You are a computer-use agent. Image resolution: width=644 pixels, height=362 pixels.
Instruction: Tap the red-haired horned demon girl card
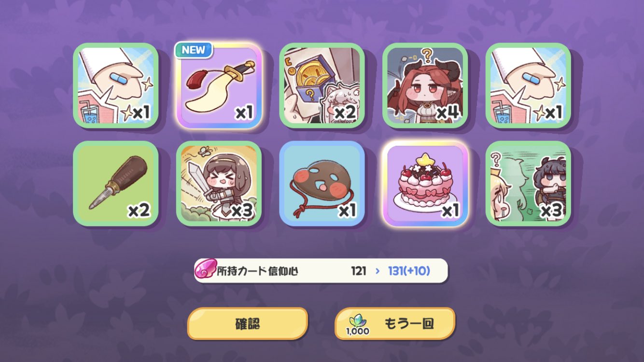click(425, 85)
